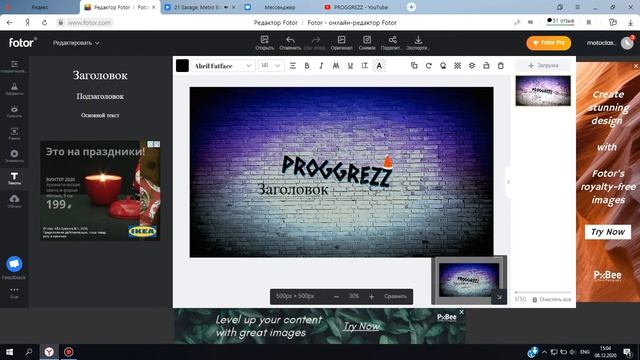This screenshot has height=360, width=640.
Task: Collapse the navigator preview with the arrow
Action: pyautogui.click(x=499, y=297)
